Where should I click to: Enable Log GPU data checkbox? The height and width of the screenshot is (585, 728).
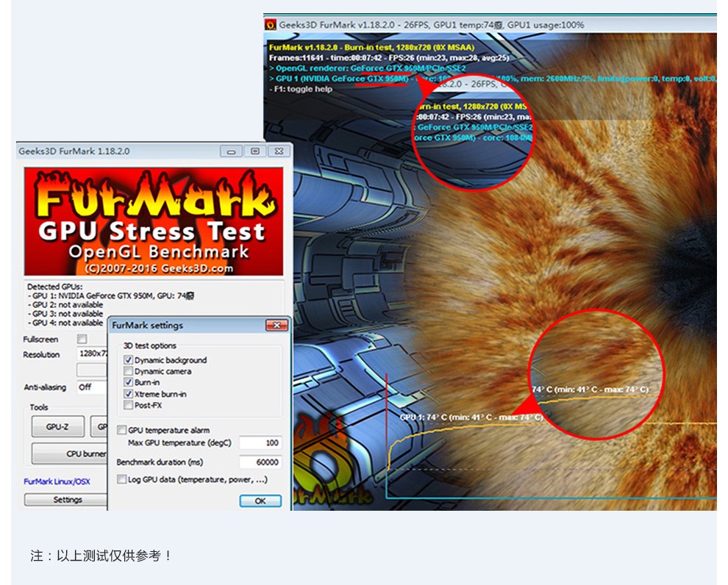pos(121,479)
